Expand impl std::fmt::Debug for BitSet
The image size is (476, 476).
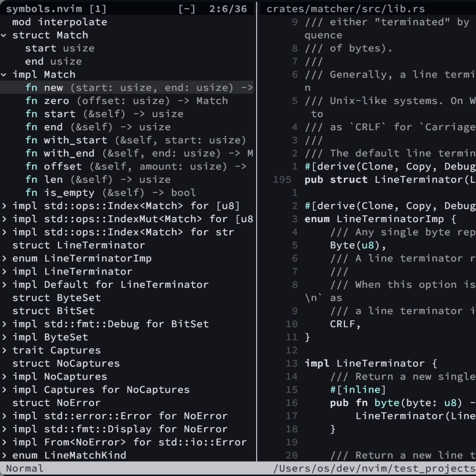pos(4,324)
